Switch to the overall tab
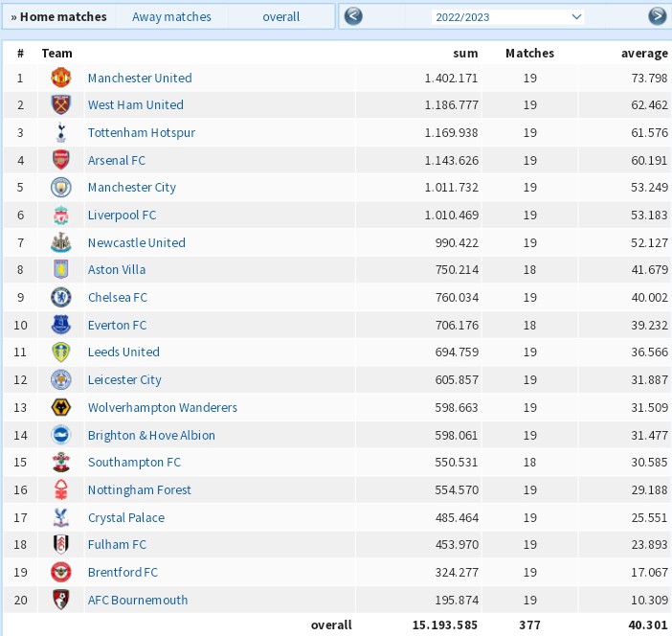Screen dimensions: 672x636 pyautogui.click(x=281, y=16)
